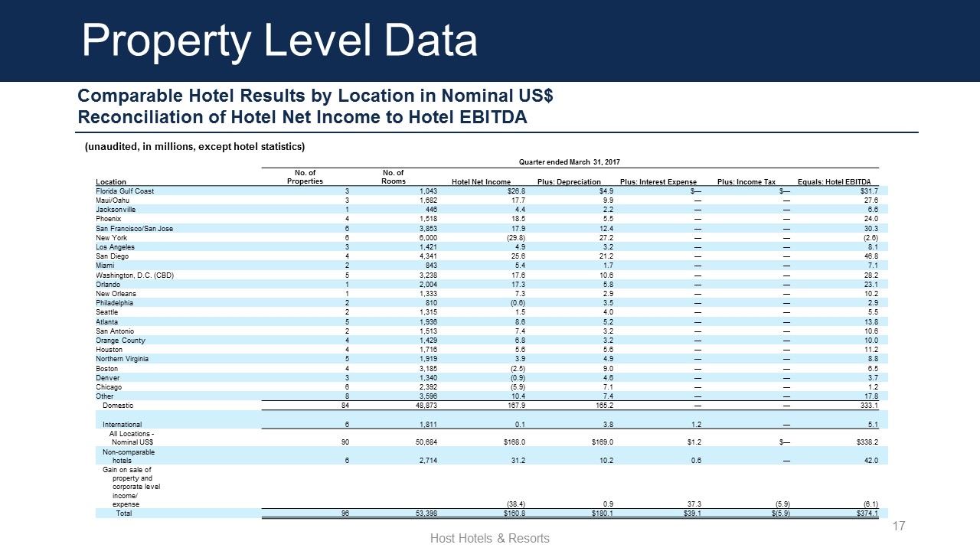980x551 pixels.
Task: Select the 'Boston' row label
Action: pyautogui.click(x=107, y=369)
